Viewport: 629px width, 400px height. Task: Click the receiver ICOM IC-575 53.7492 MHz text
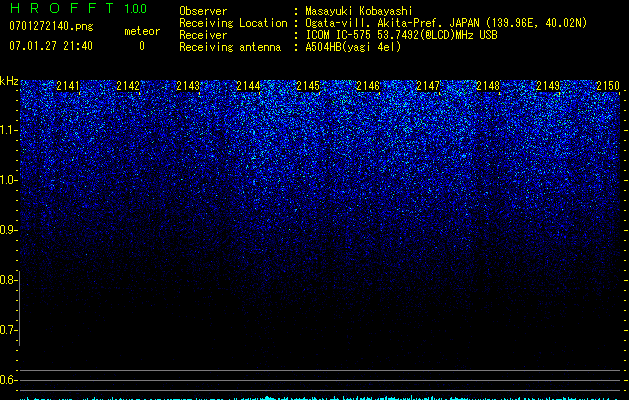401,35
